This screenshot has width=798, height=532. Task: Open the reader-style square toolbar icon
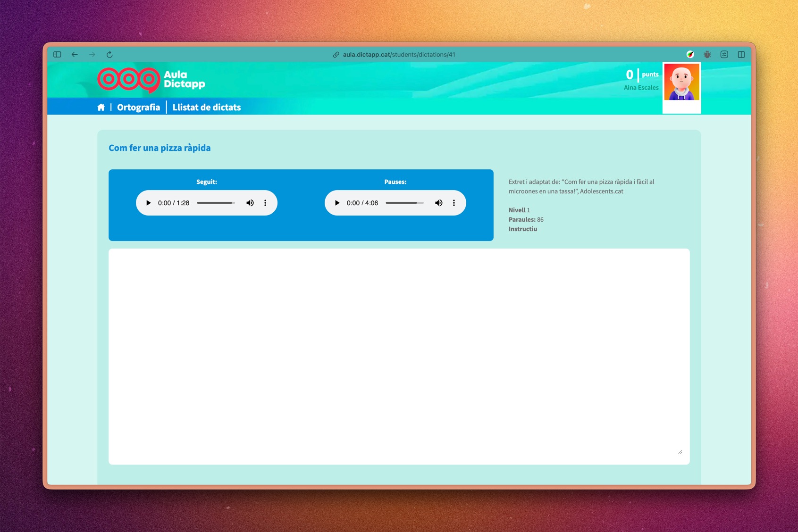coord(724,54)
